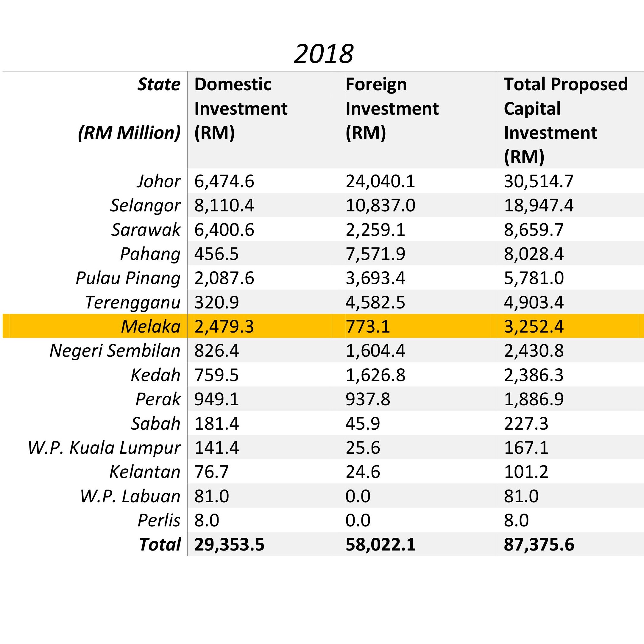Select the Kedah row label
The width and height of the screenshot is (644, 644).
[x=156, y=375]
